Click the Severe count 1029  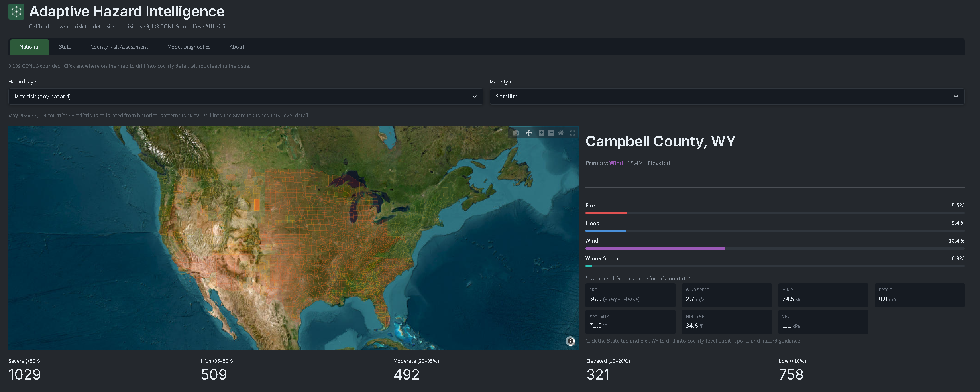[25, 374]
